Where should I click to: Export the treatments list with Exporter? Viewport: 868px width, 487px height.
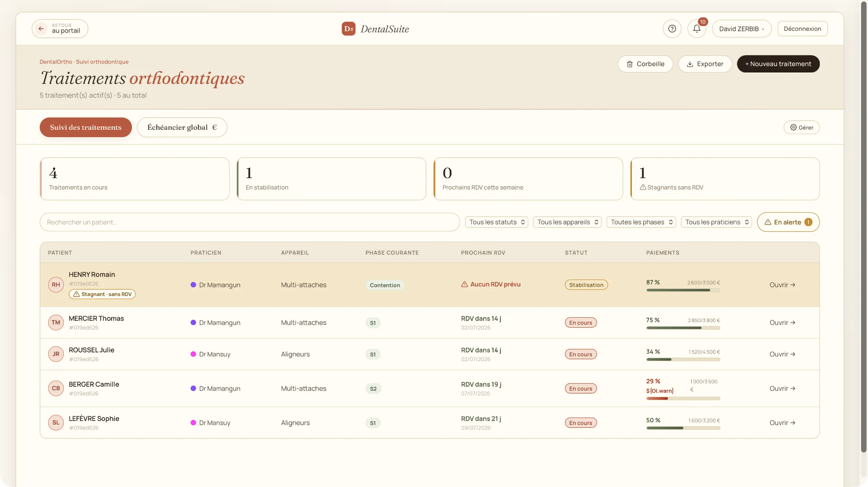[705, 64]
